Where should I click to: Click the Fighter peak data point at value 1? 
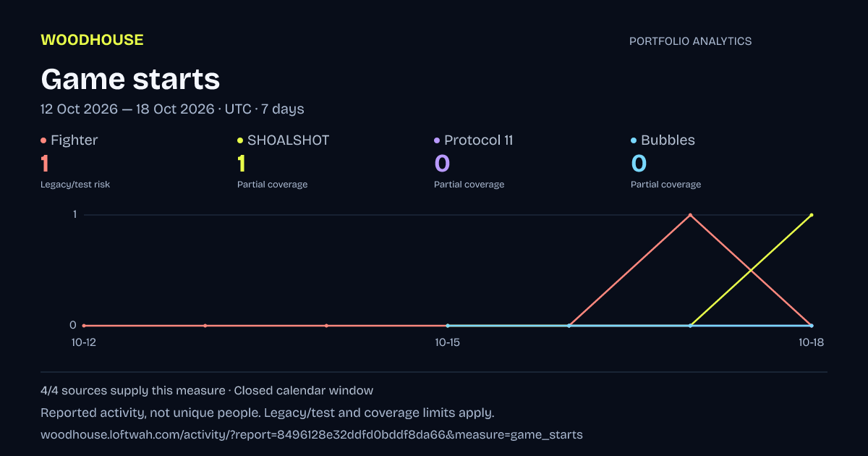690,215
